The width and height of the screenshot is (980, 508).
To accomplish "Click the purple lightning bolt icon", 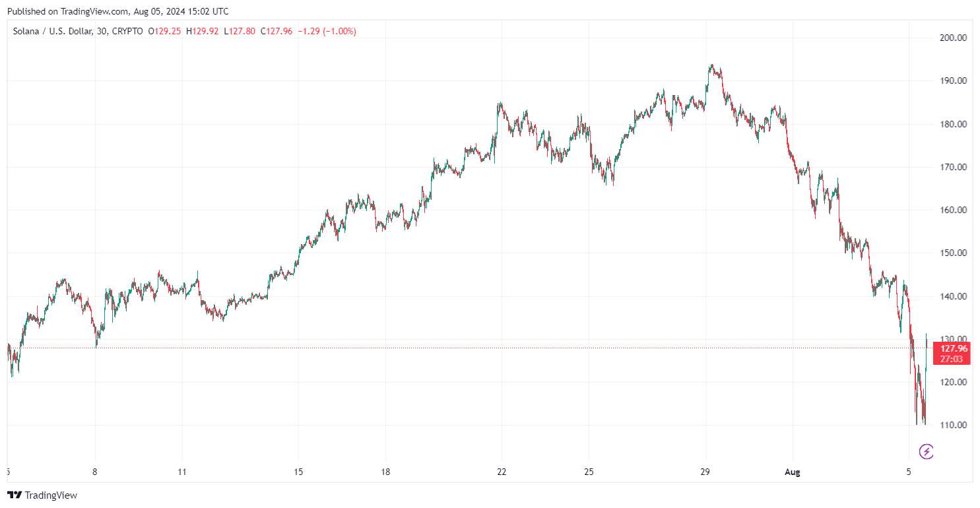I will pyautogui.click(x=927, y=452).
